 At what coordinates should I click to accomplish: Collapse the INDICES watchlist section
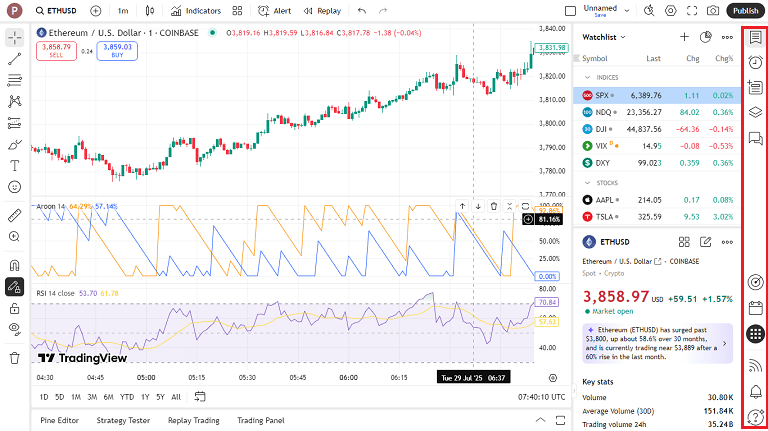point(587,77)
